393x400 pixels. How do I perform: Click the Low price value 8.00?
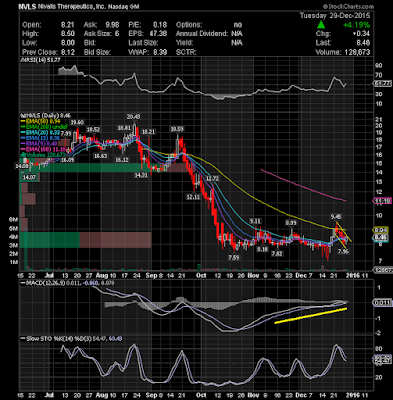(68, 43)
